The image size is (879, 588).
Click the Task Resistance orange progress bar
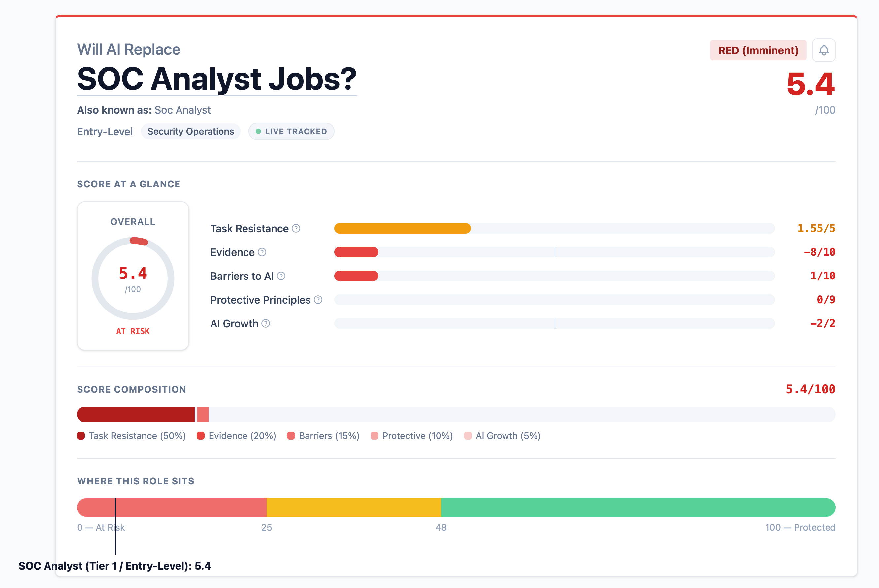(402, 228)
